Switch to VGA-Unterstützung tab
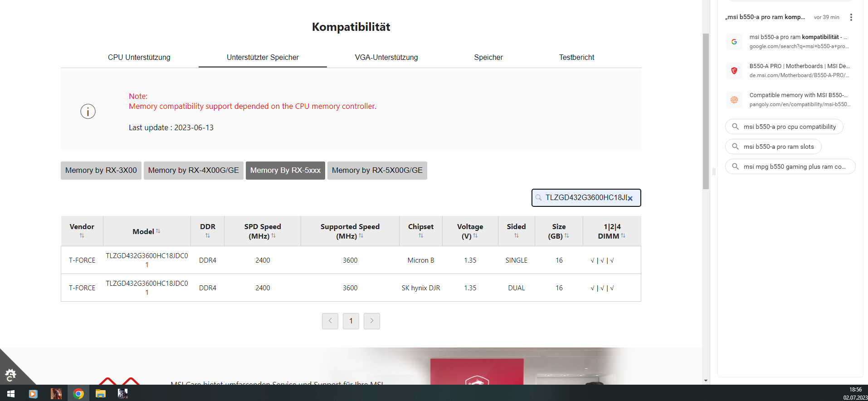The image size is (868, 401). click(x=386, y=58)
